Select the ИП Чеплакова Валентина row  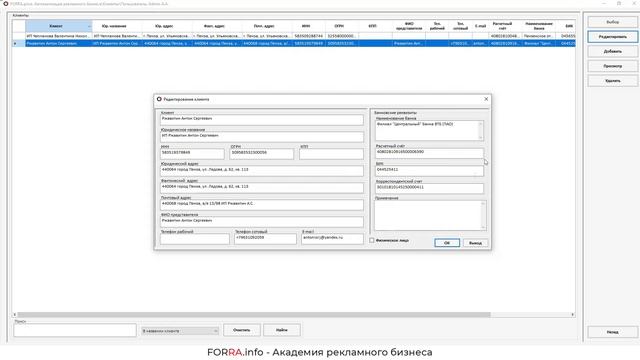[294, 36]
